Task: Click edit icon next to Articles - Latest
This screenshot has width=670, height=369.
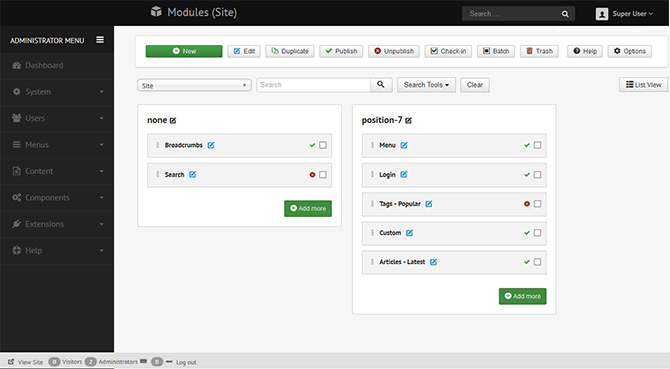Action: coord(433,262)
